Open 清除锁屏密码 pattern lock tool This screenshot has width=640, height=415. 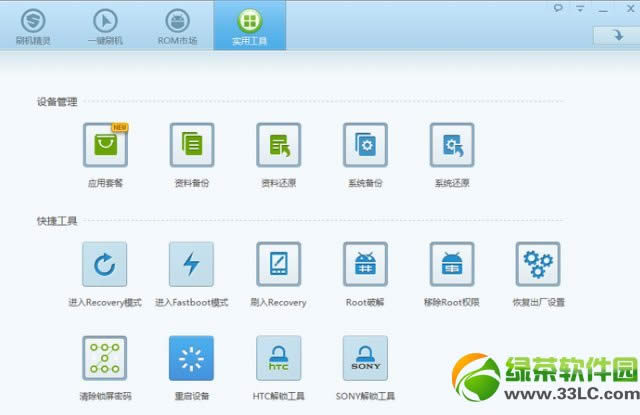click(x=105, y=358)
